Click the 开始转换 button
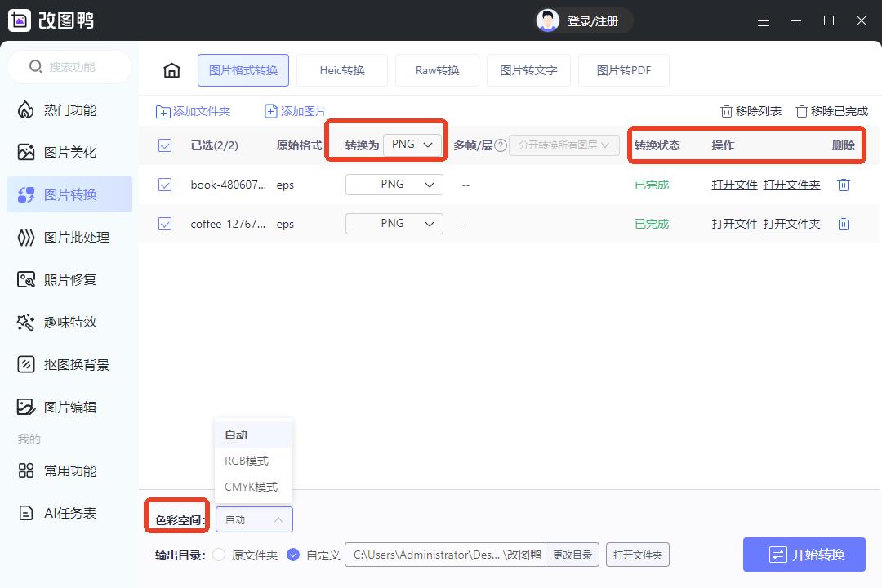The height and width of the screenshot is (588, 882). click(804, 555)
